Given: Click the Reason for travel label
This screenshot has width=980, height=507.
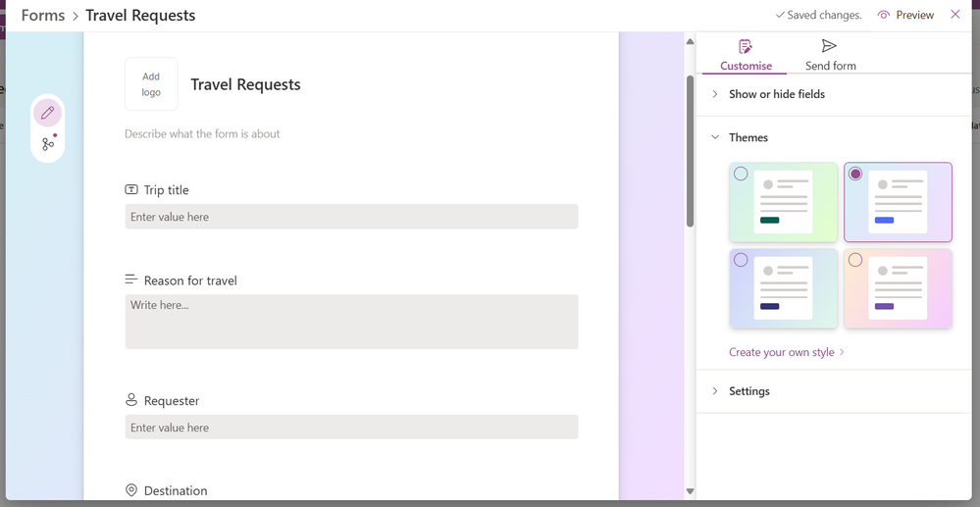Looking at the screenshot, I should click(x=190, y=280).
